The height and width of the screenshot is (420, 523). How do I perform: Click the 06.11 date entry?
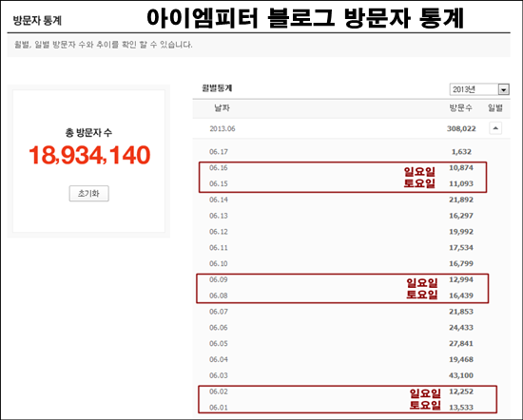point(219,248)
